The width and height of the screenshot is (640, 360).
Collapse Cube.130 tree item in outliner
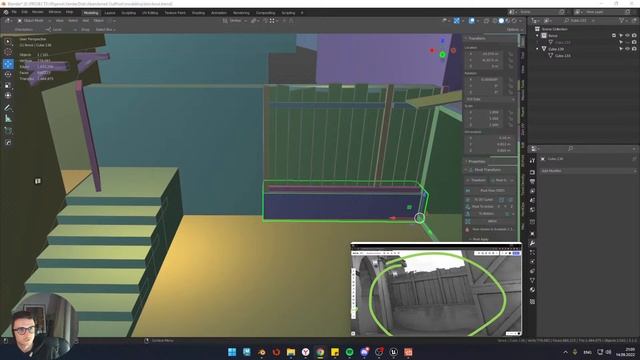click(x=538, y=49)
